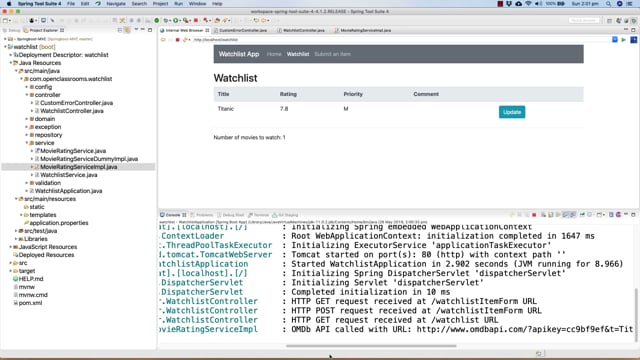The image size is (640, 360).
Task: Collapse the src/main/java folder
Action: pyautogui.click(x=16, y=71)
